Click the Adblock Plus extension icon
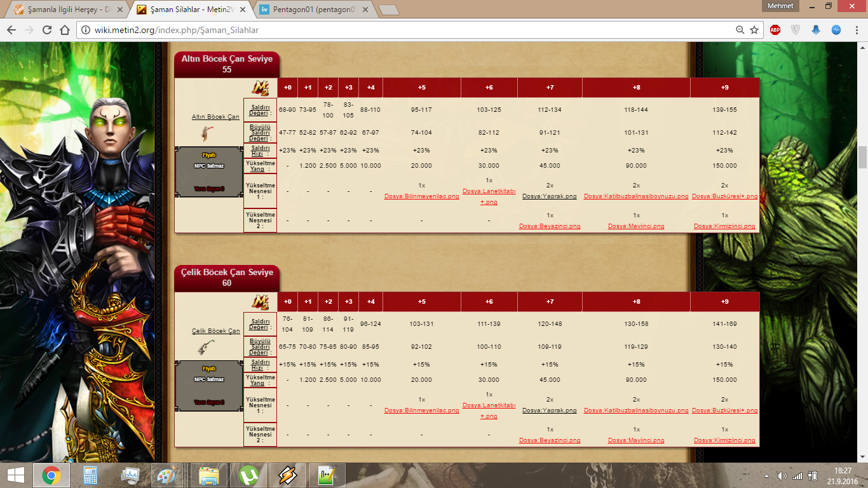The width and height of the screenshot is (868, 488). coord(775,30)
